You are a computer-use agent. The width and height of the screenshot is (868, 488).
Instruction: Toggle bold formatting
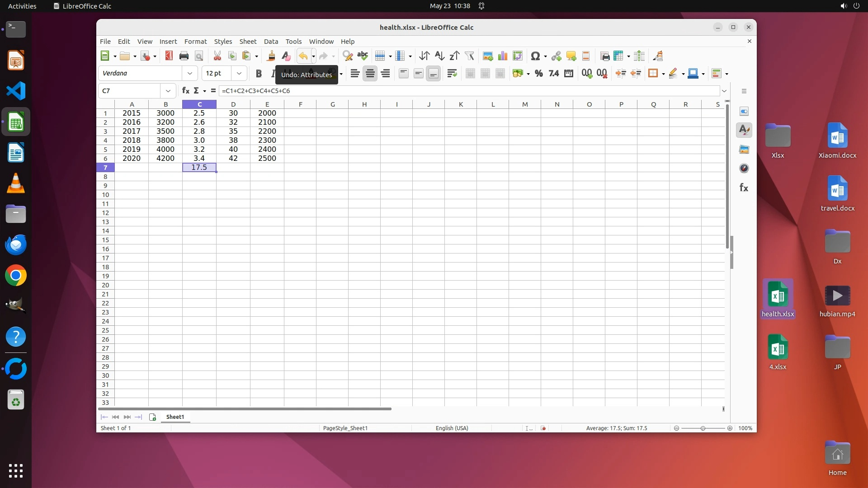259,73
